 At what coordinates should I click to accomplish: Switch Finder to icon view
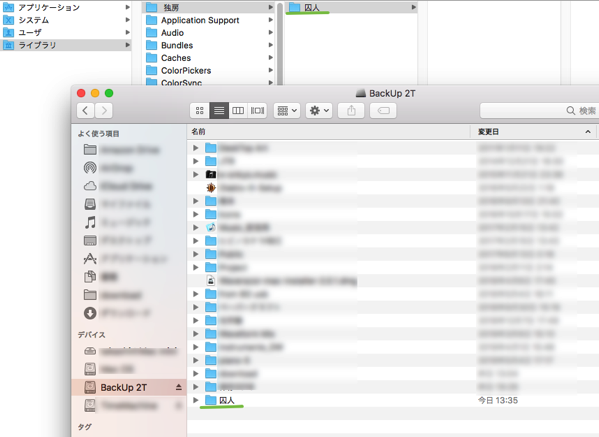pyautogui.click(x=199, y=111)
